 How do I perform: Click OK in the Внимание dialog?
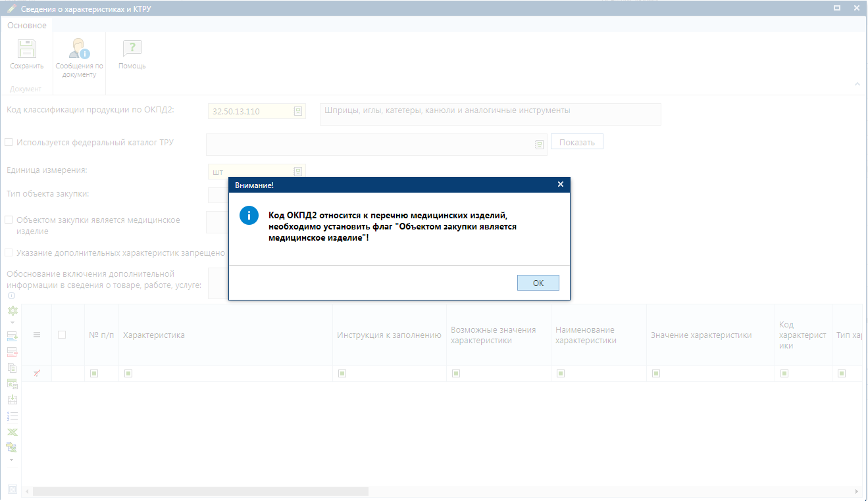point(538,283)
